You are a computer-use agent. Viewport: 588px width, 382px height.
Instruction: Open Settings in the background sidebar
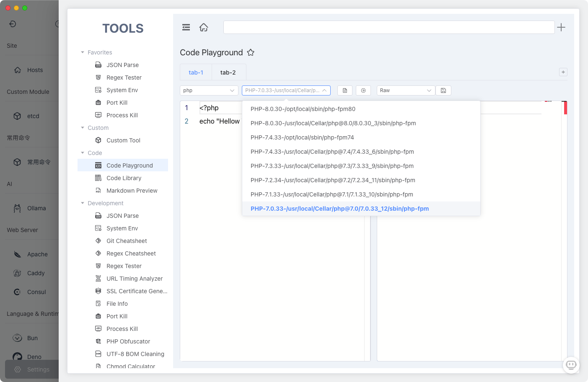(x=32, y=369)
